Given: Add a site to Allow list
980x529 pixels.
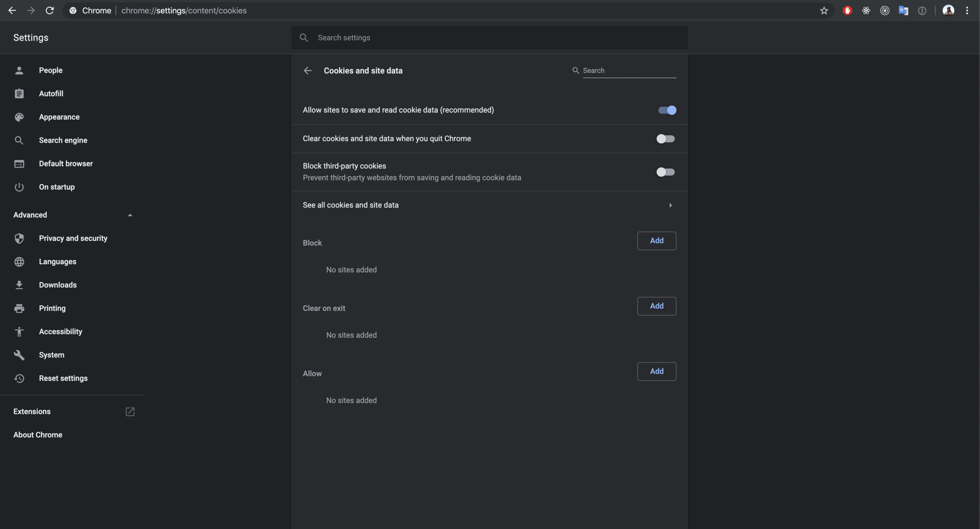Looking at the screenshot, I should (656, 371).
